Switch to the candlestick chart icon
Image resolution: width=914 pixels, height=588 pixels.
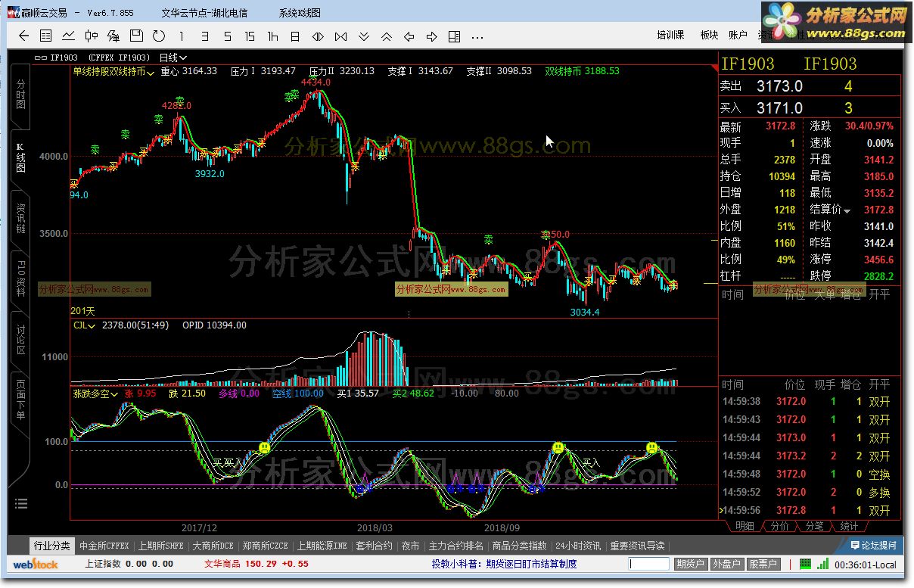(x=92, y=36)
